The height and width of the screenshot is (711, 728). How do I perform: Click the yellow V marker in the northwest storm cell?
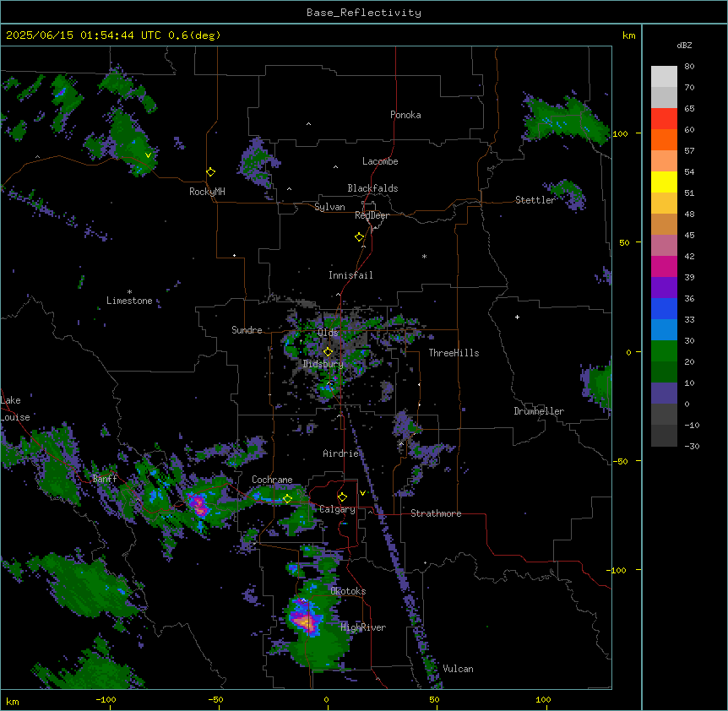coord(148,155)
